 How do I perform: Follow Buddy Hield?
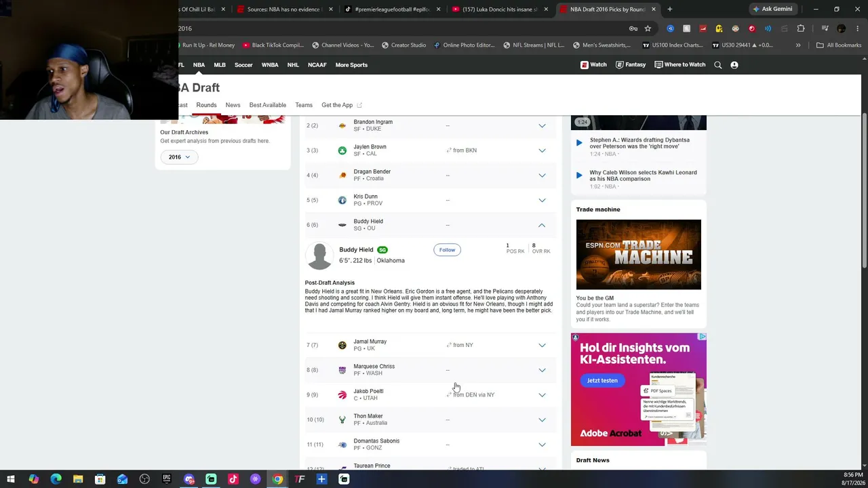447,250
